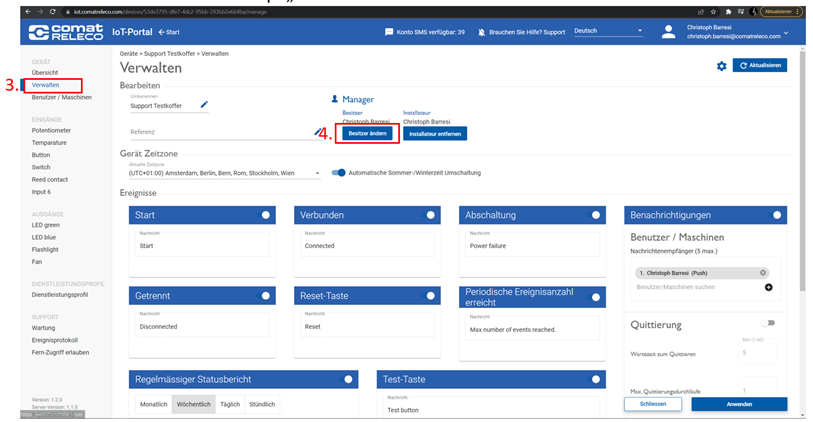This screenshot has width=813, height=422.
Task: Open the Aktuelle Zeitzone dropdown
Action: coord(224,173)
